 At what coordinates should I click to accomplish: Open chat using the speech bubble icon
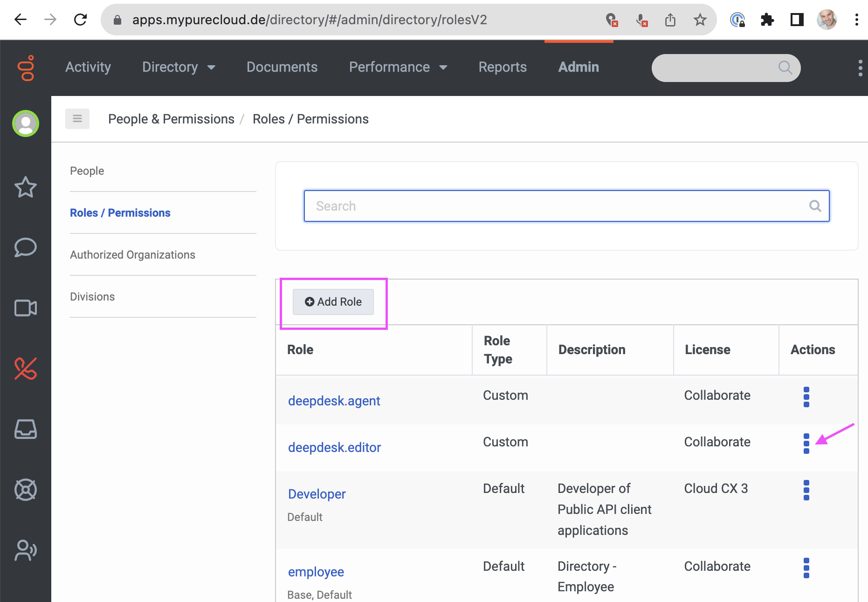pyautogui.click(x=26, y=247)
